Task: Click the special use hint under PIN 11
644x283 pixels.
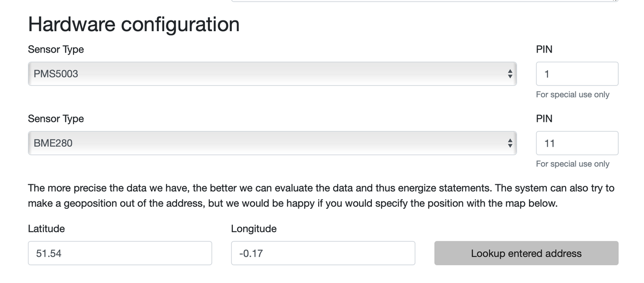Action: coord(573,164)
